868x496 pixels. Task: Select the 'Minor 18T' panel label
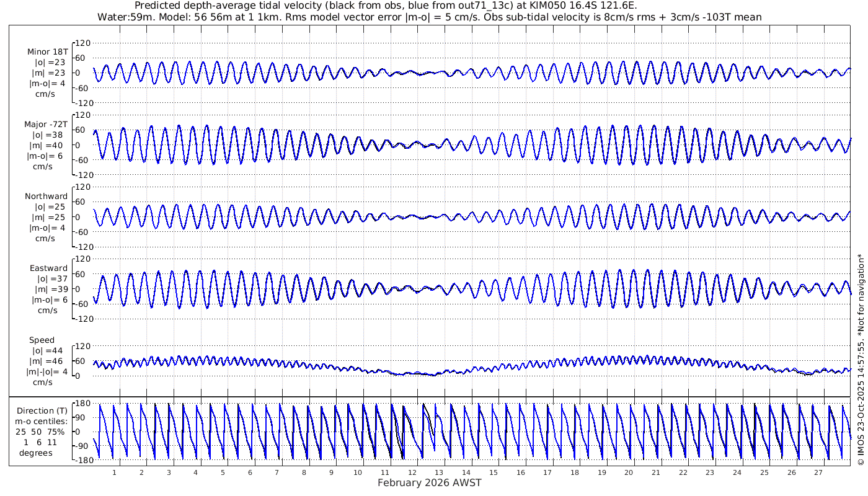point(48,52)
